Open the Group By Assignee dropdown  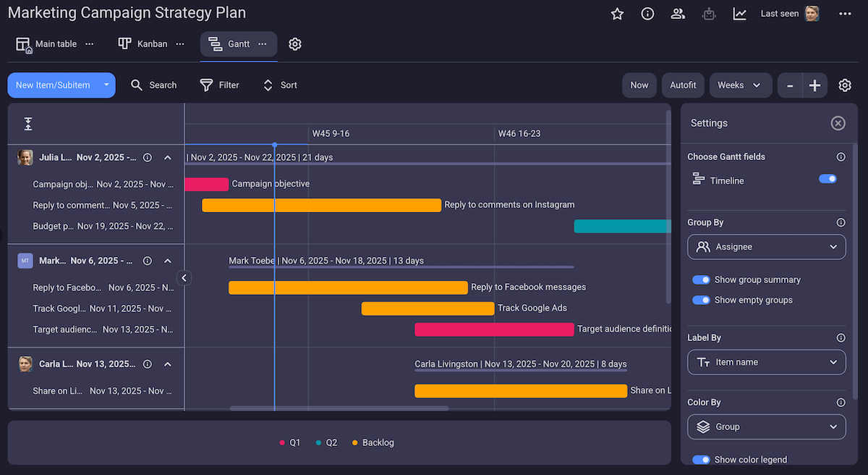(766, 247)
